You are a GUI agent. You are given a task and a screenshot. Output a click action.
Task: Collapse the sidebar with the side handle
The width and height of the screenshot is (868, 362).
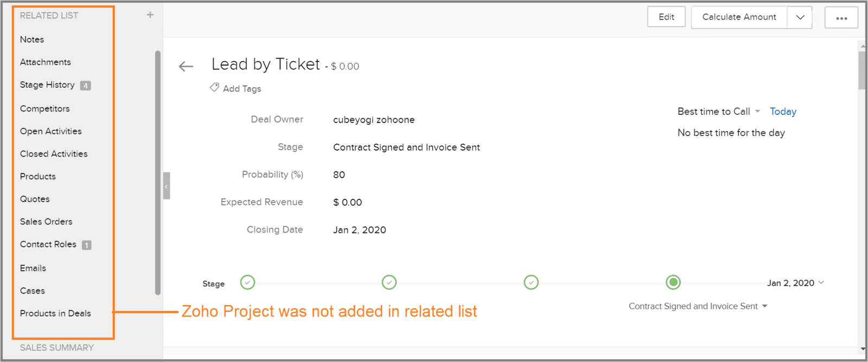click(x=167, y=186)
